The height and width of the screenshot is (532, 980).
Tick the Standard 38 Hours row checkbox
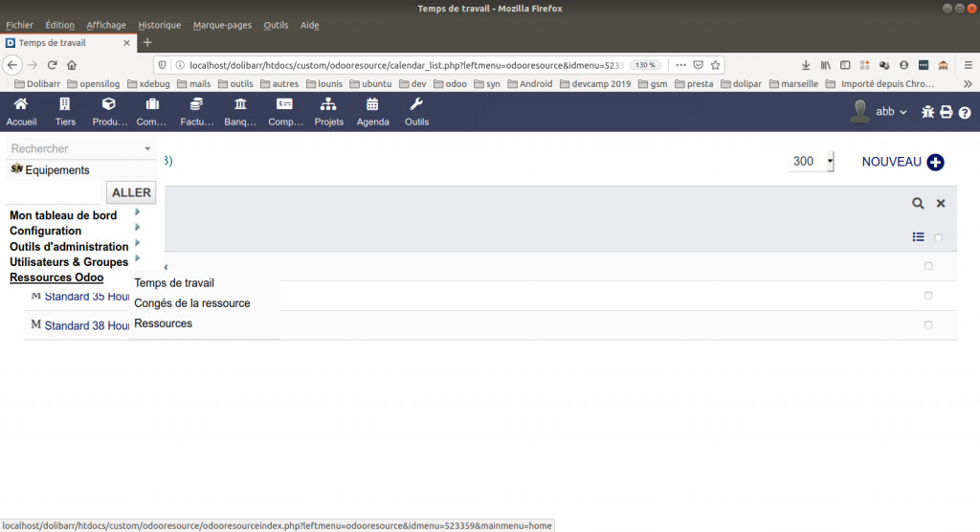(928, 325)
